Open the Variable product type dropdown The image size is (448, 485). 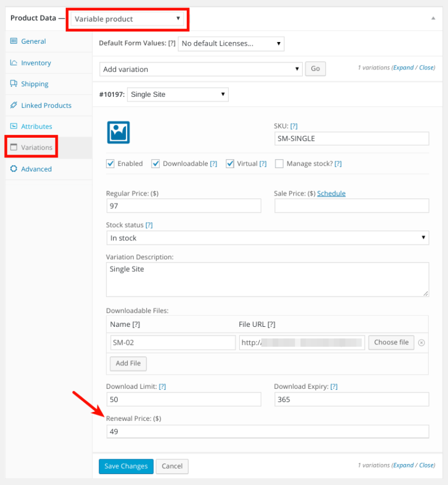coord(127,19)
